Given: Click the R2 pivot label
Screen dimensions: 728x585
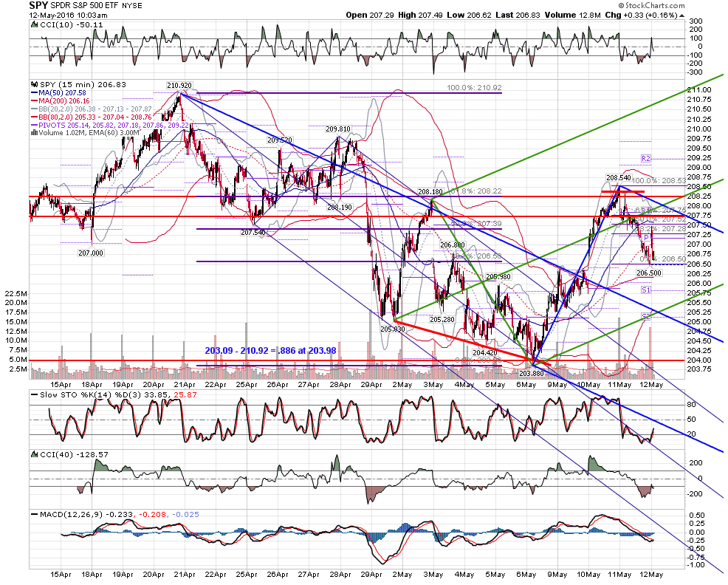Looking at the screenshot, I should click(x=646, y=159).
